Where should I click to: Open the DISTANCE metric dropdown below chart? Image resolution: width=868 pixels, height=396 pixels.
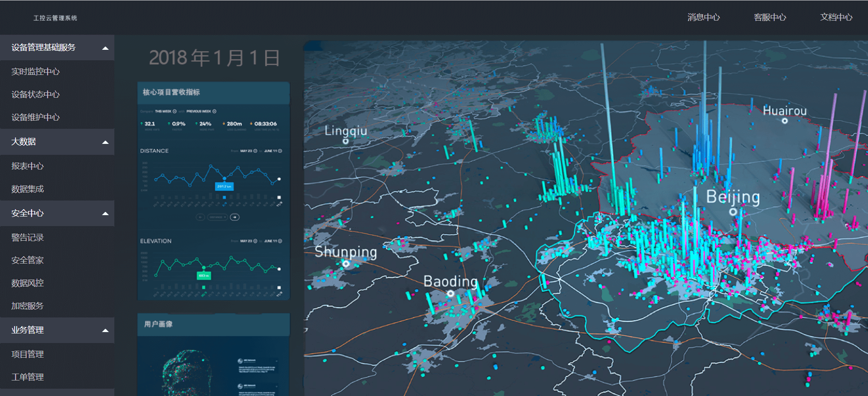(x=218, y=217)
